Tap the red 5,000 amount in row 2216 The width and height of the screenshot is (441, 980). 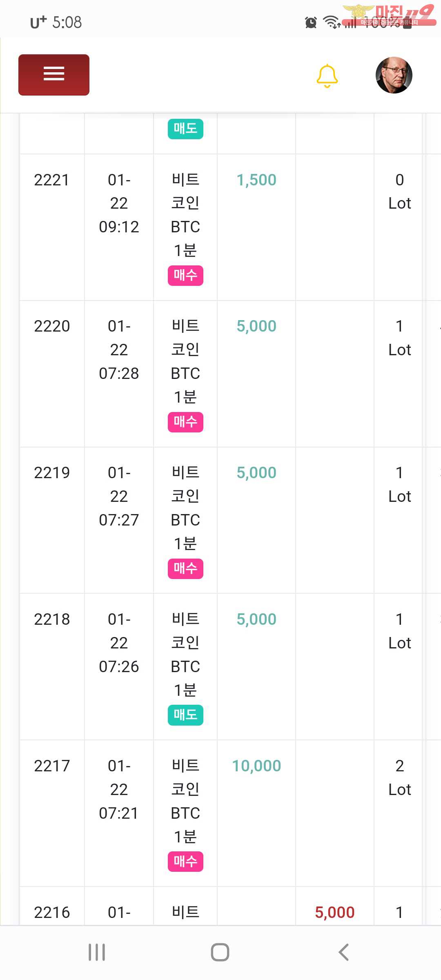coord(334,913)
